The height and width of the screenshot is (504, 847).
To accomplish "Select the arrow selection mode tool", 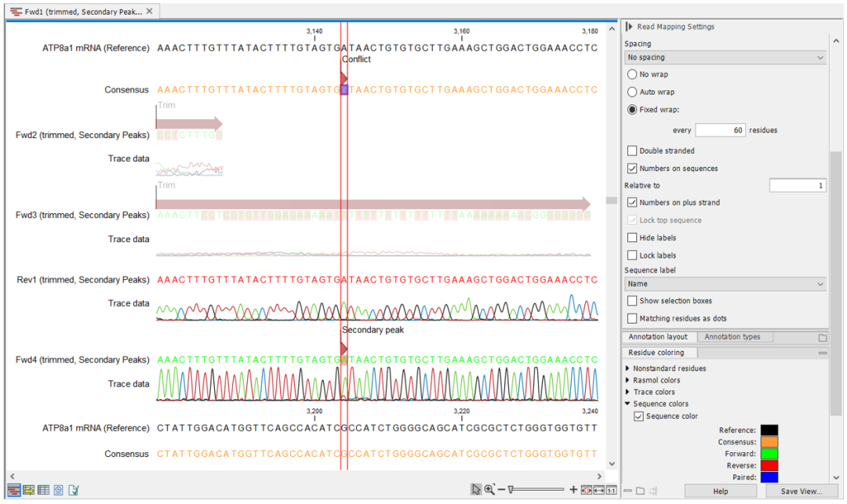I will [x=475, y=489].
